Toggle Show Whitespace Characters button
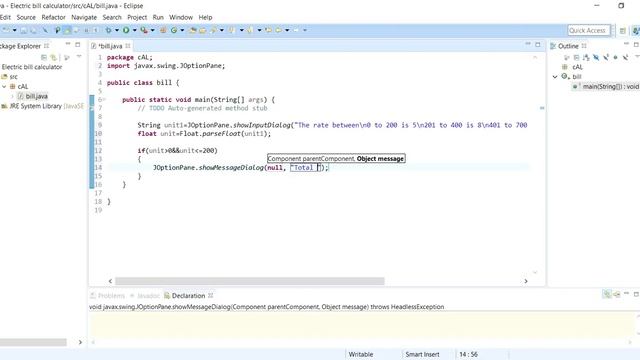Screen dimensions: 640x360 pos(96,30)
